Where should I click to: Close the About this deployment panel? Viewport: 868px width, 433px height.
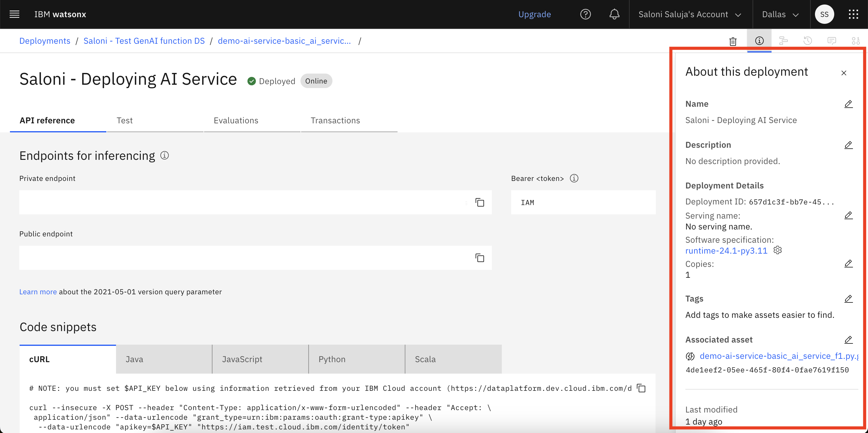(x=844, y=73)
